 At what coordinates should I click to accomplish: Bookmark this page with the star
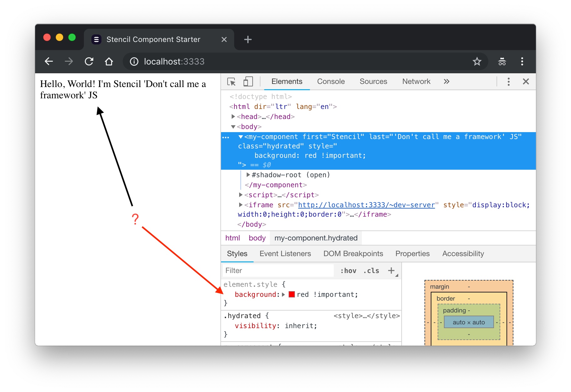(477, 61)
